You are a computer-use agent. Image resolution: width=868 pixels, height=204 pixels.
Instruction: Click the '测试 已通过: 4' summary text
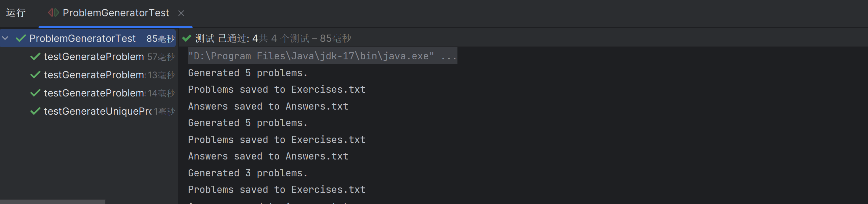(226, 38)
